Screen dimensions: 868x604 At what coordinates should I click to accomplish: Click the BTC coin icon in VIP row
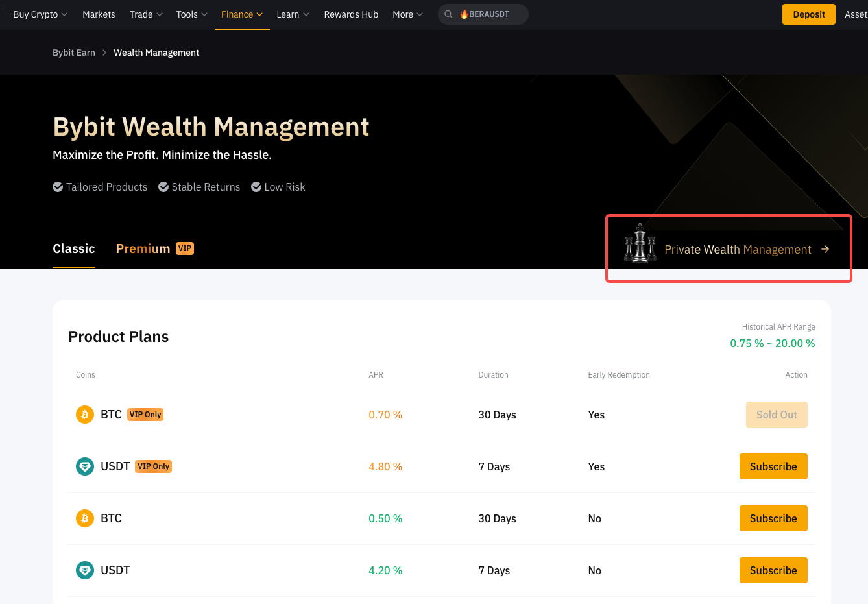[85, 415]
